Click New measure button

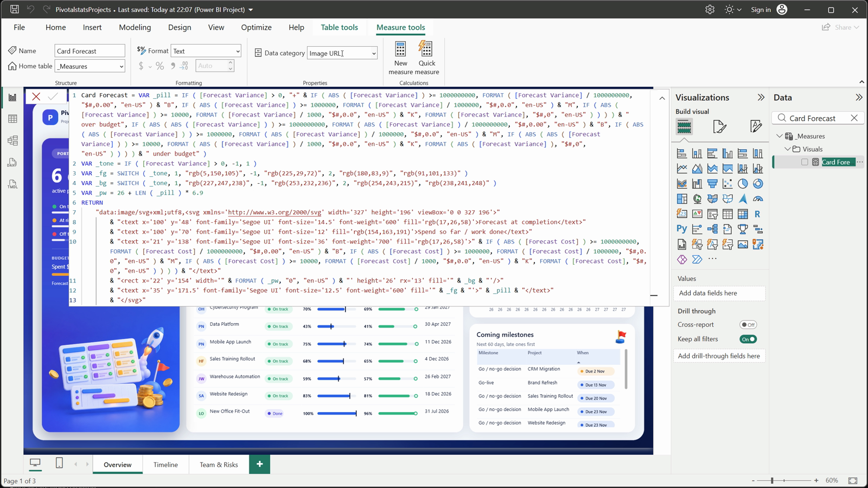[400, 58]
